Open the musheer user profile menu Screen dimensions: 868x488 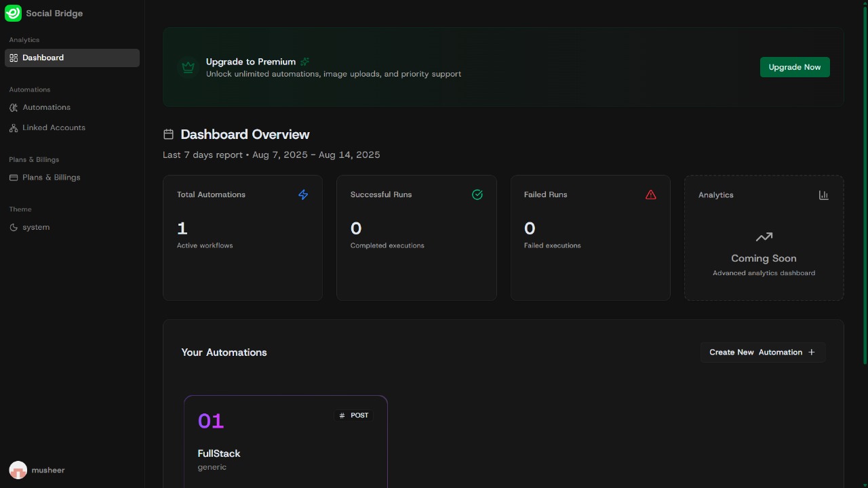click(37, 470)
